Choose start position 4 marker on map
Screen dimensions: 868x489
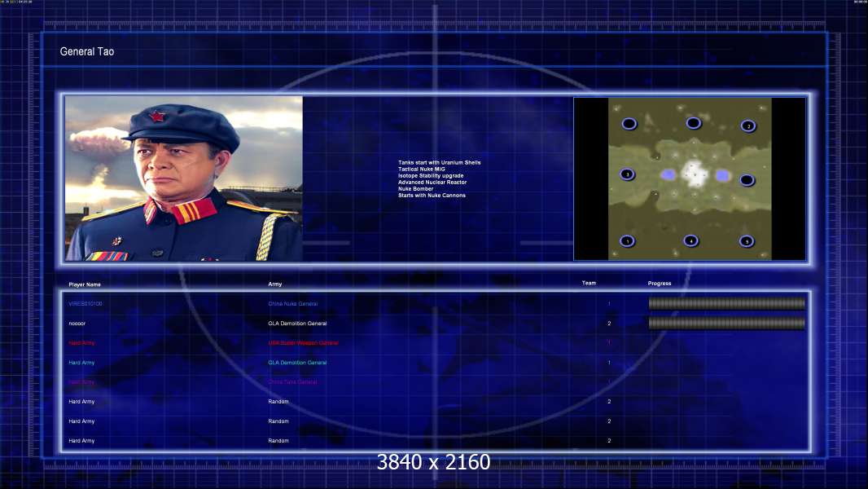690,240
